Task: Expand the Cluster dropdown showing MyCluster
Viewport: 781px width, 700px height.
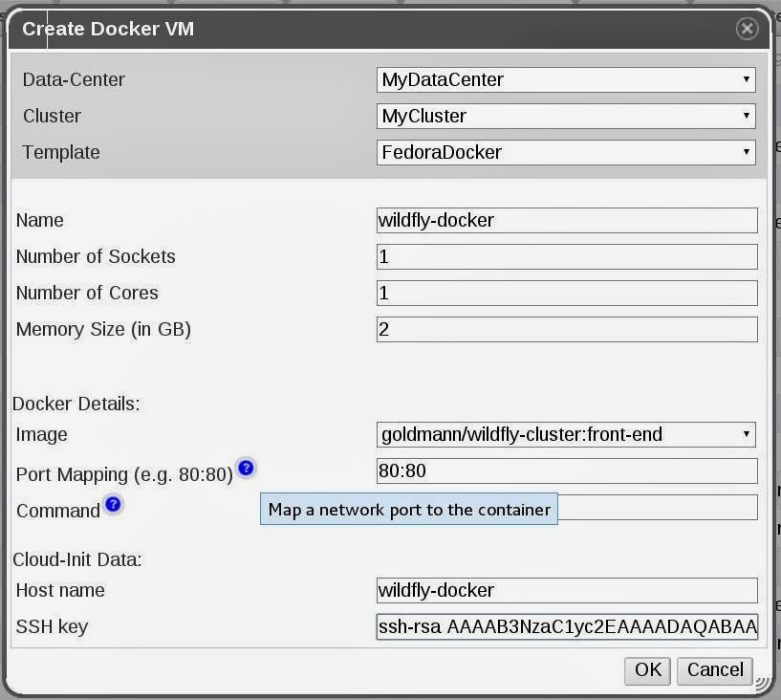Action: [566, 117]
